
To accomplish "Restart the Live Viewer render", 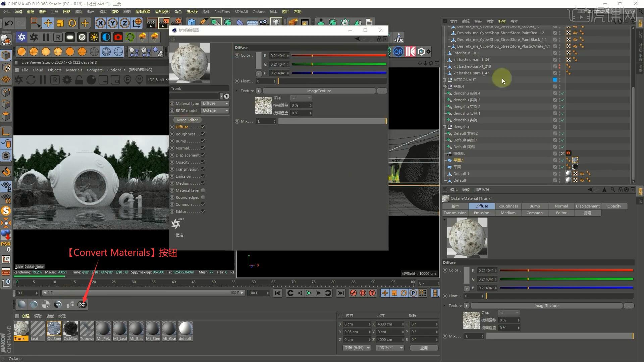I will pos(31,80).
